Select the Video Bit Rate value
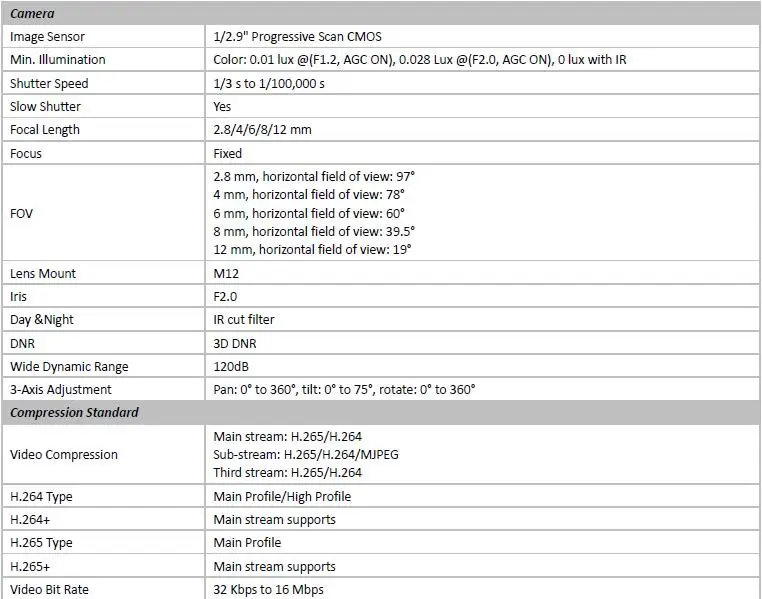 [268, 590]
